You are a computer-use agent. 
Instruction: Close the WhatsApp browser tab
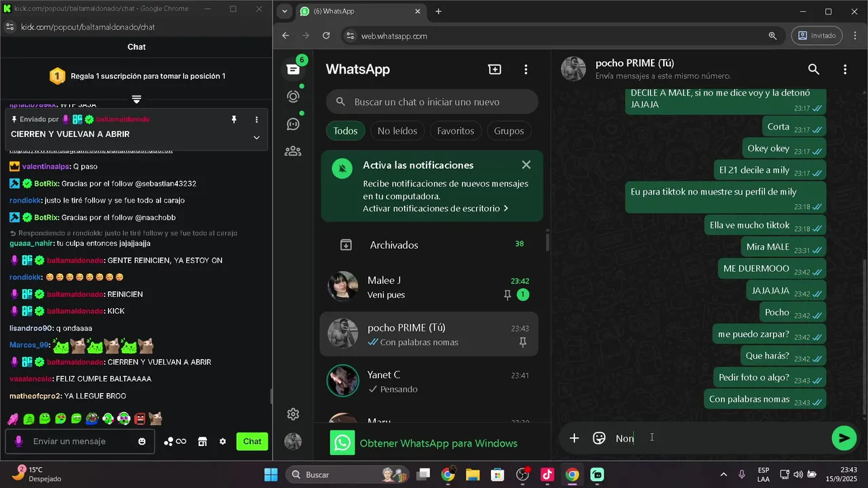click(x=418, y=11)
